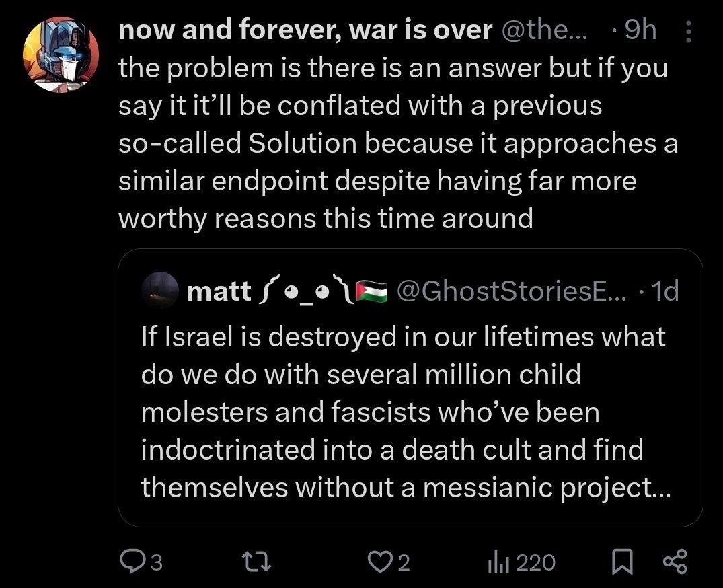This screenshot has width=723, height=588.
Task: Select the @GhostStoriesE... handle
Action: click(510, 291)
